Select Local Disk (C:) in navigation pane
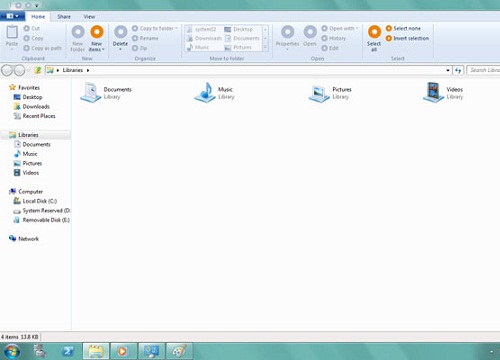Image resolution: width=500 pixels, height=360 pixels. click(35, 201)
